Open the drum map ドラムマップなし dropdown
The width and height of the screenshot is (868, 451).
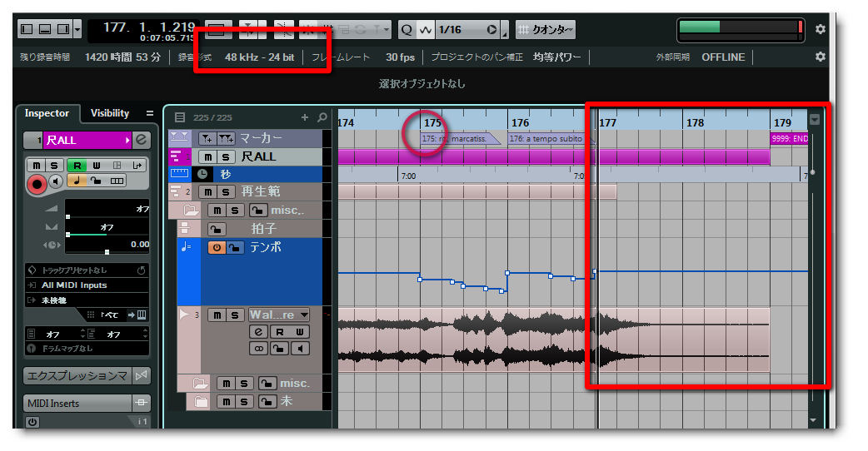point(87,349)
